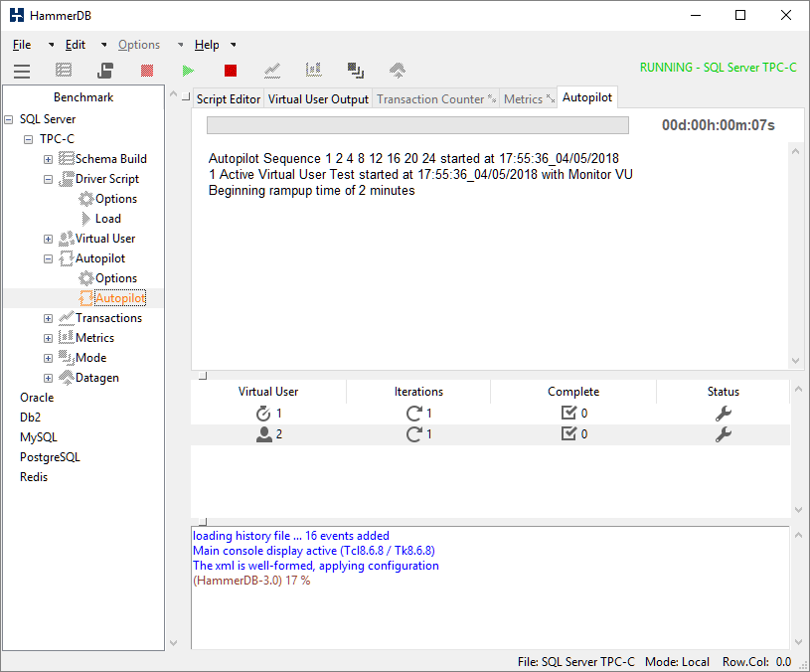Select the highlighted orange Autopilot tree item
The height and width of the screenshot is (672, 810).
coord(112,298)
